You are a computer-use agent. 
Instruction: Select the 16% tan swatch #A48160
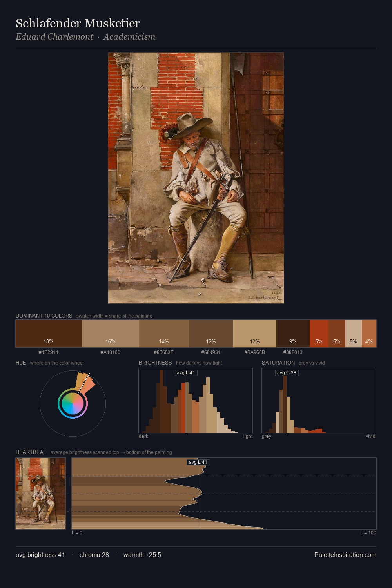point(111,334)
